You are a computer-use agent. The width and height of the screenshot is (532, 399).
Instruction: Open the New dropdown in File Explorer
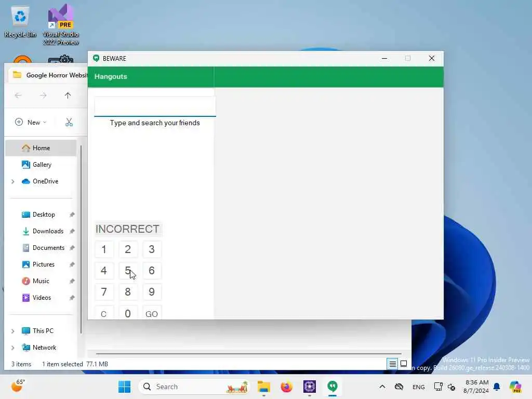(31, 122)
